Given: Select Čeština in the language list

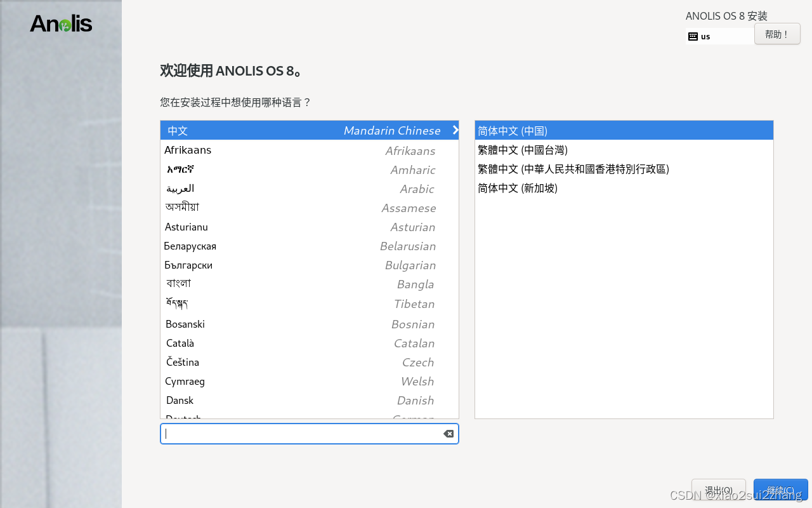Looking at the screenshot, I should coord(182,362).
